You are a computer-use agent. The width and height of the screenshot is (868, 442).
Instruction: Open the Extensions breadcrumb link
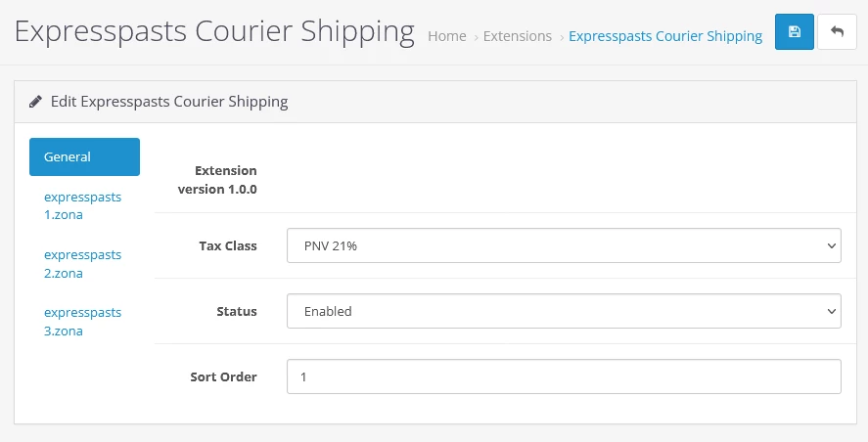pos(518,36)
